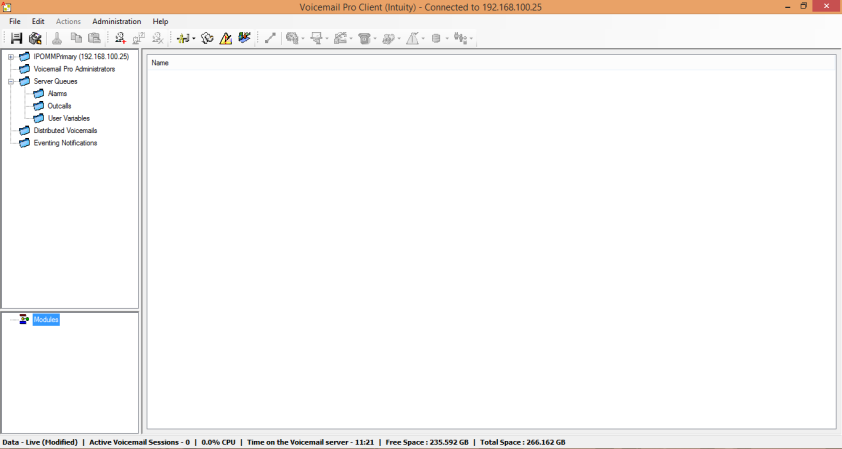Open dropdown arrow beside Mailbox Actions icon

pos(326,39)
